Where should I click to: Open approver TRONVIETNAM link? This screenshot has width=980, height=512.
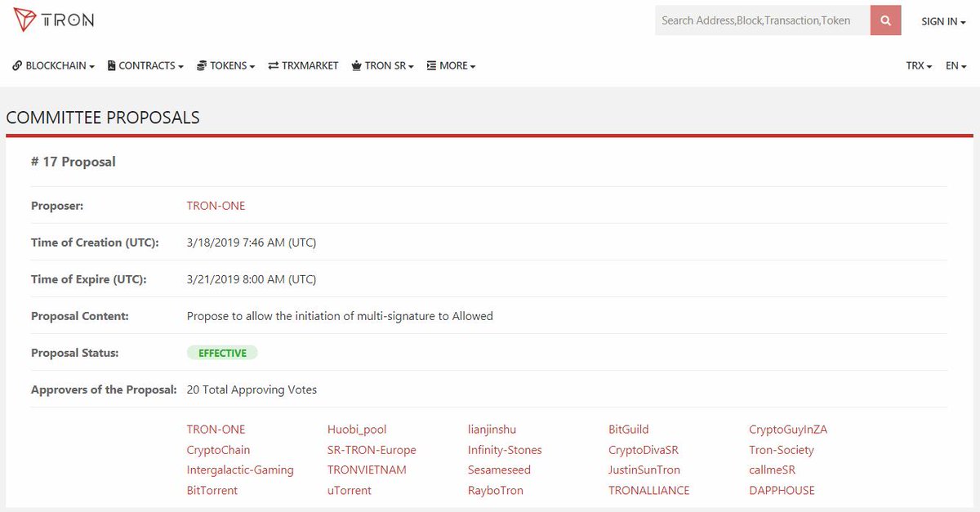(x=367, y=470)
